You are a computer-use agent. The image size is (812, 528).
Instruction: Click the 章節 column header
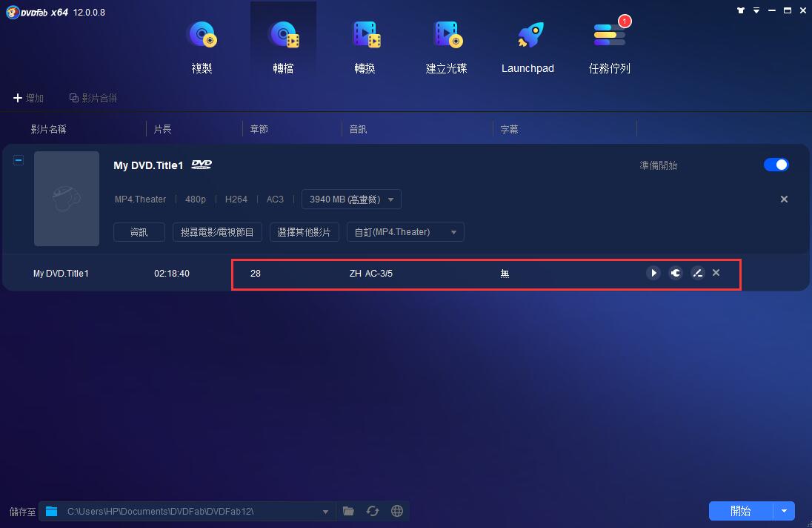259,129
